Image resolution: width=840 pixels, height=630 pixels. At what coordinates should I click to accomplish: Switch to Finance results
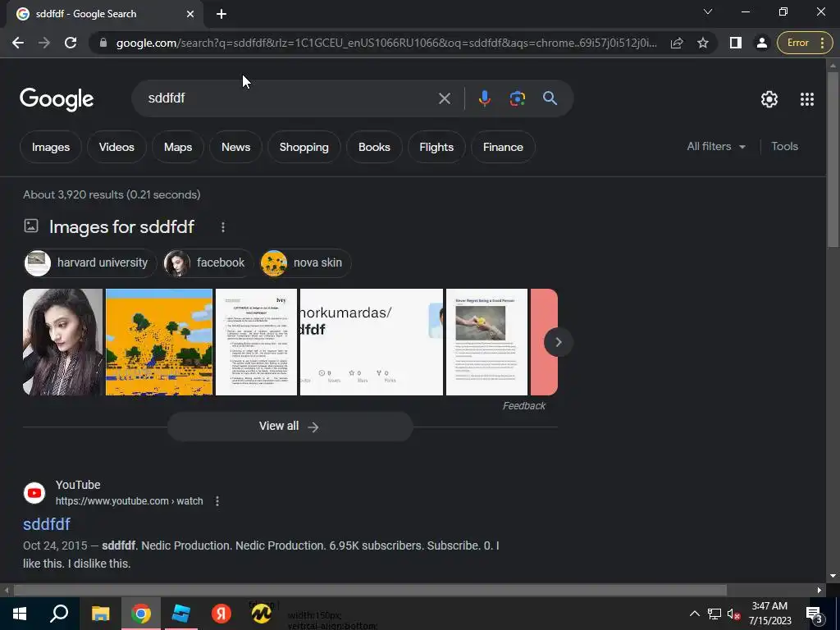[x=503, y=147]
